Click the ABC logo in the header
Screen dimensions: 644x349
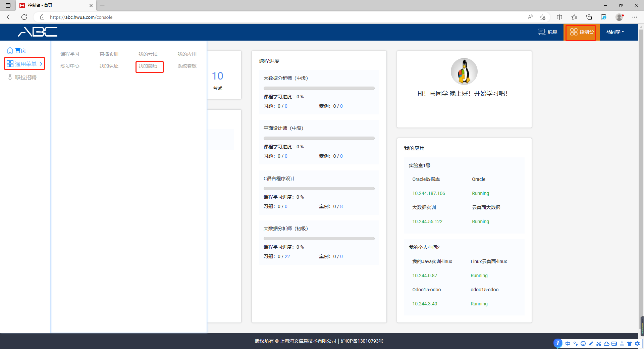pos(38,32)
